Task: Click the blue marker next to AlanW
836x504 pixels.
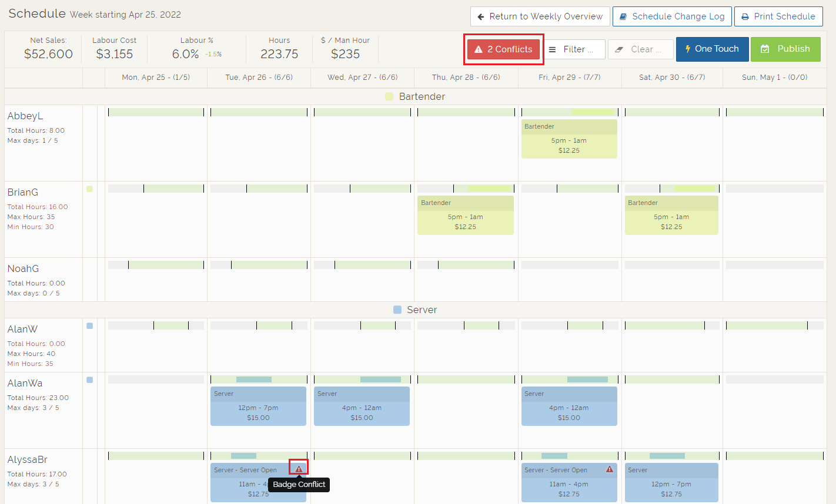Action: pos(90,326)
